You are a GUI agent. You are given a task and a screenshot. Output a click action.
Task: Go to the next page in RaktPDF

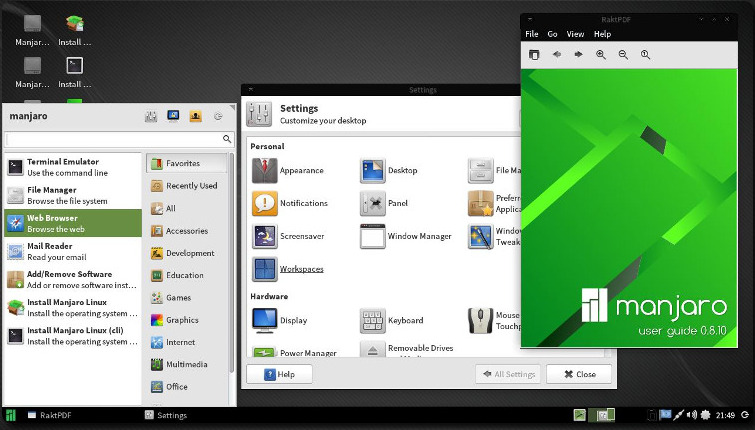578,55
